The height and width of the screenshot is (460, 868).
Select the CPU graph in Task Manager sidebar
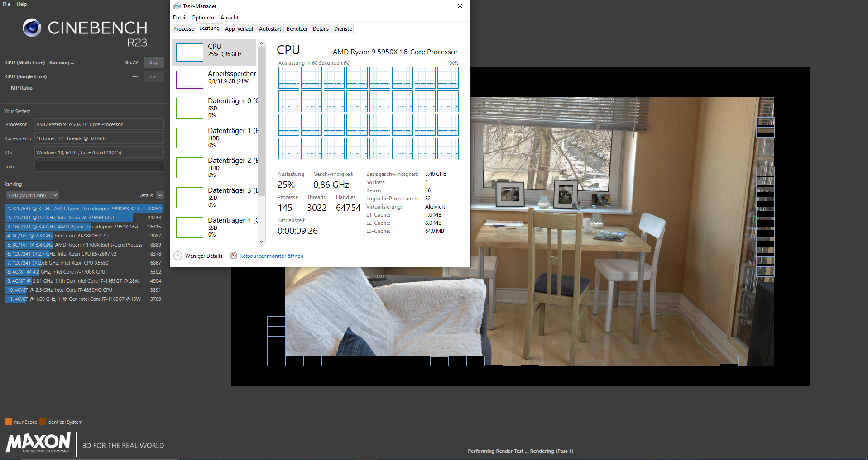coord(189,52)
